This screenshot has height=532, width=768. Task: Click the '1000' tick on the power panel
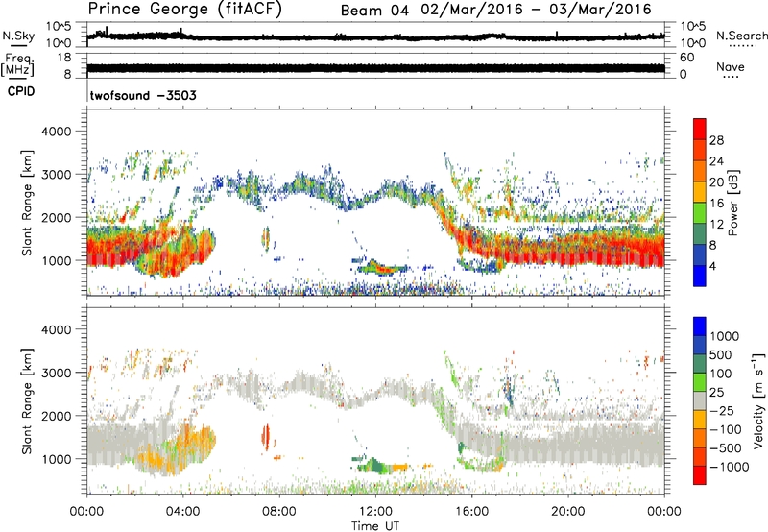point(56,260)
